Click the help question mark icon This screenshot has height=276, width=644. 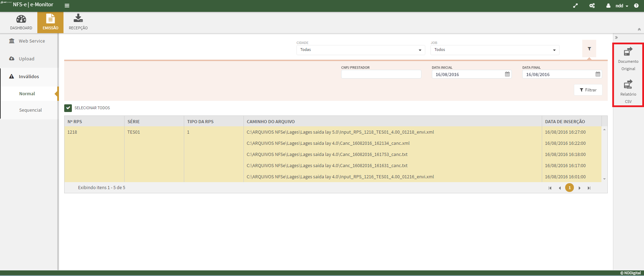pos(636,6)
